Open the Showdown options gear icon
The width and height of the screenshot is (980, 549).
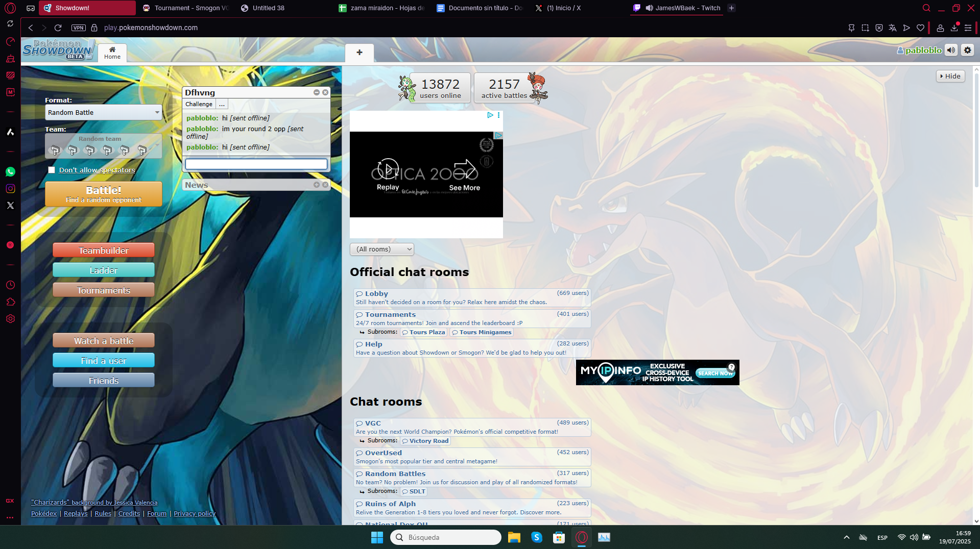click(967, 50)
